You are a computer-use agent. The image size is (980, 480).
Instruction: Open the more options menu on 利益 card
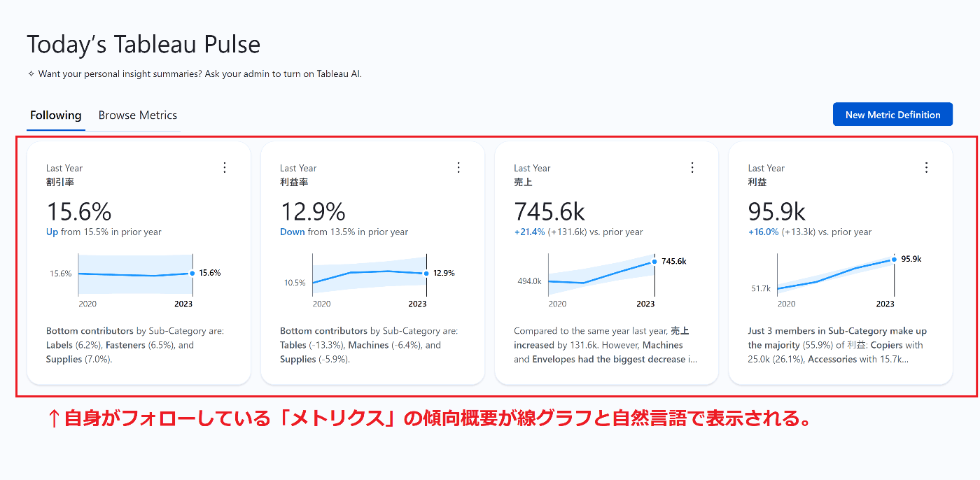tap(926, 167)
